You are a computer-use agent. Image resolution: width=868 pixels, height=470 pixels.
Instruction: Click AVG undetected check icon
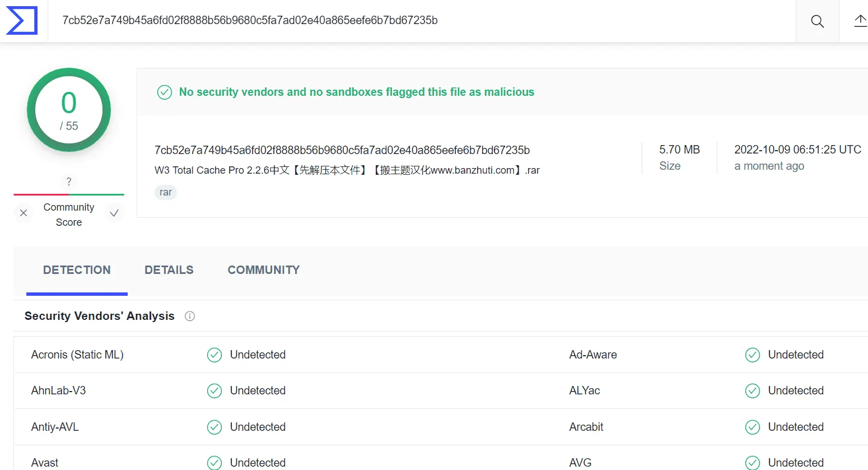(x=753, y=463)
